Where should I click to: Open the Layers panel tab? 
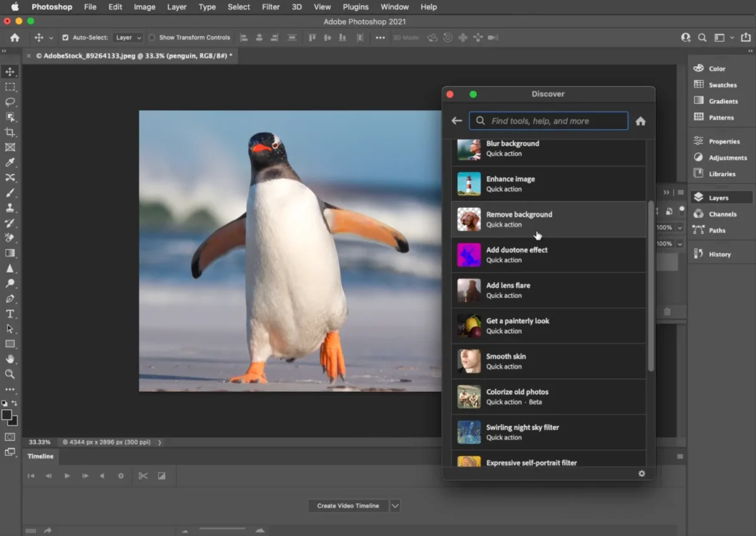[x=718, y=198]
